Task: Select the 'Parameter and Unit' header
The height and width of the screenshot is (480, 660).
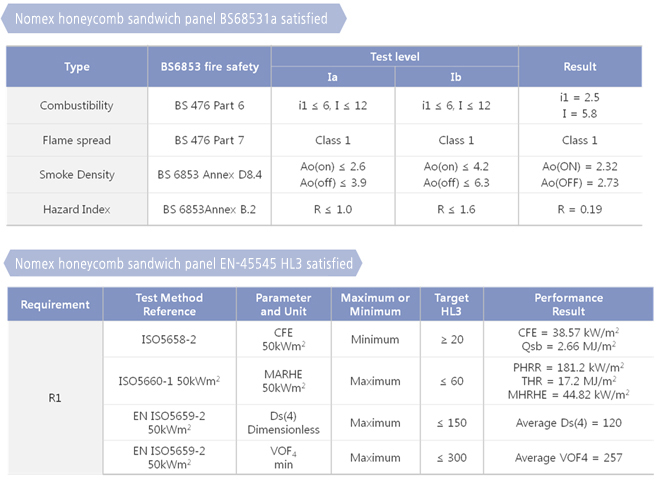Action: (x=283, y=304)
